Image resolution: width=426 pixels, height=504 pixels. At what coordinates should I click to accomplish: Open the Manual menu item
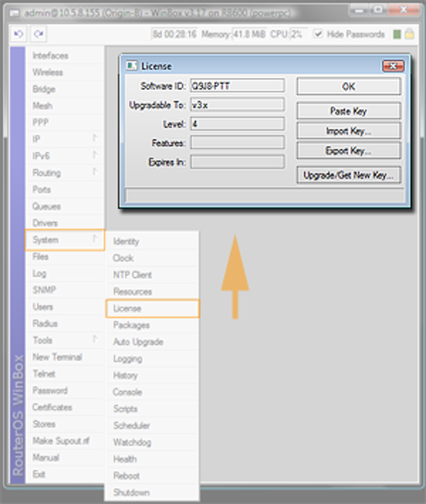pyautogui.click(x=65, y=458)
